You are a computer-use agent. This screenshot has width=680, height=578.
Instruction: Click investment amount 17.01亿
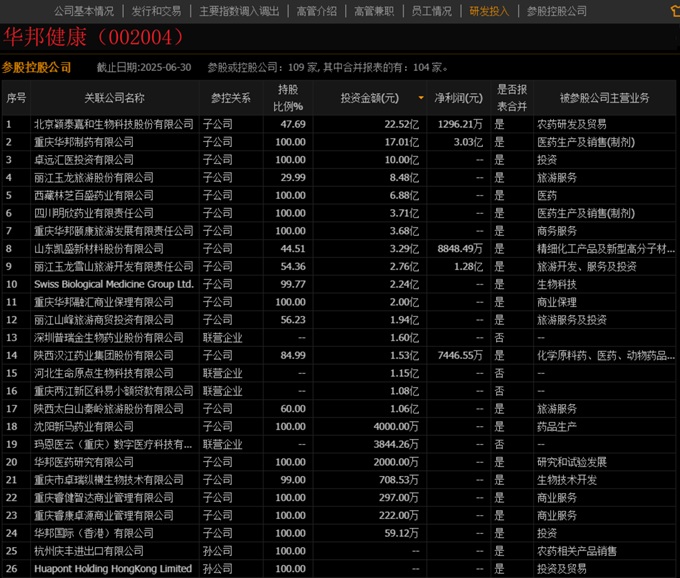[x=402, y=142]
